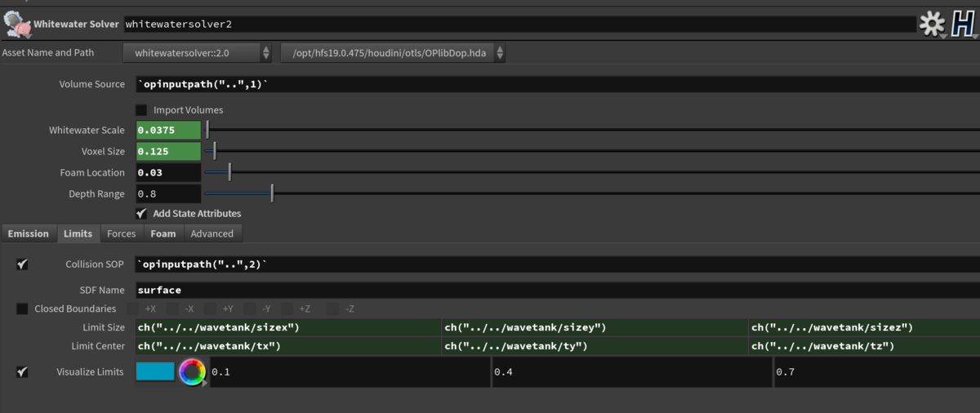980x413 pixels.
Task: Open the Forces tab
Action: click(x=122, y=233)
